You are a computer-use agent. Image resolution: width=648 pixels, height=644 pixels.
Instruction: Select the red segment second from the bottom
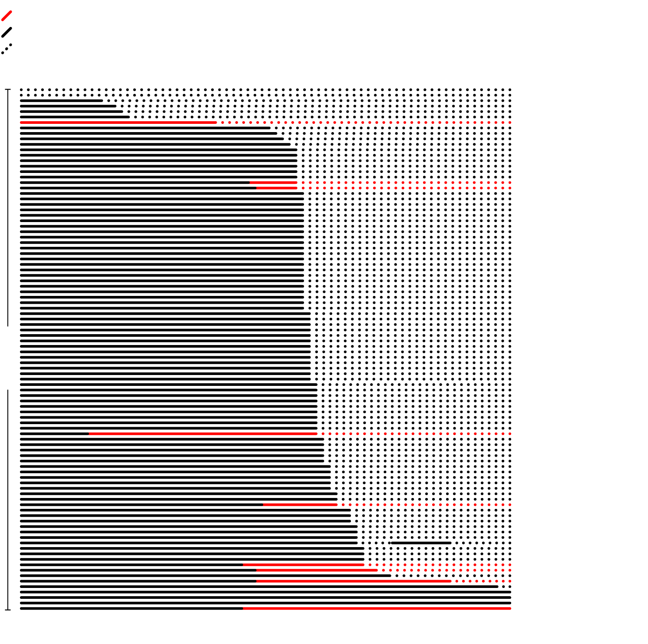click(354, 581)
